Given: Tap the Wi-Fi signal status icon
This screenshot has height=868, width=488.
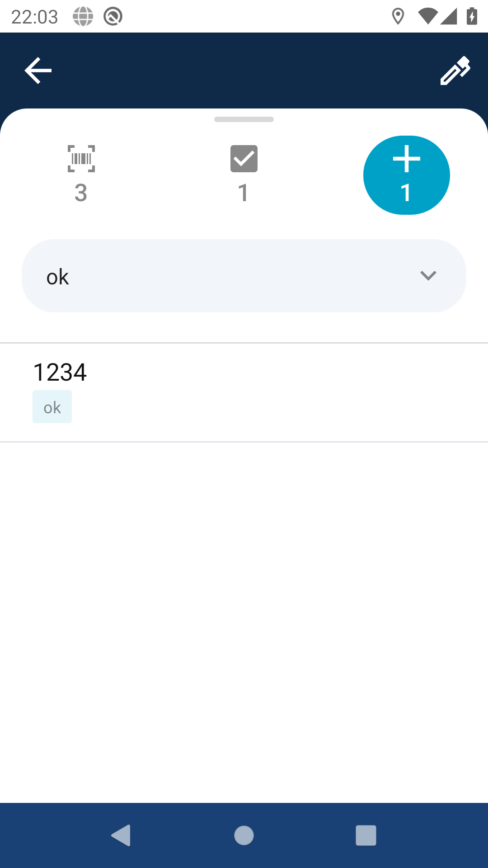Looking at the screenshot, I should pyautogui.click(x=427, y=17).
